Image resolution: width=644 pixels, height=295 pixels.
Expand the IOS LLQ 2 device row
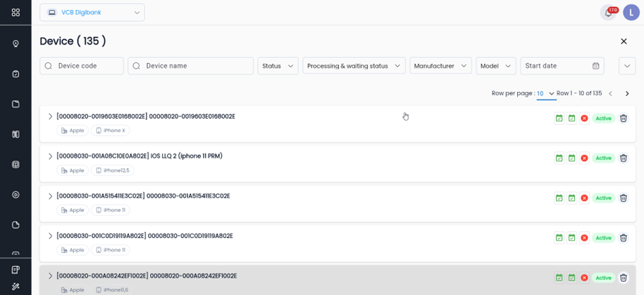coord(50,156)
